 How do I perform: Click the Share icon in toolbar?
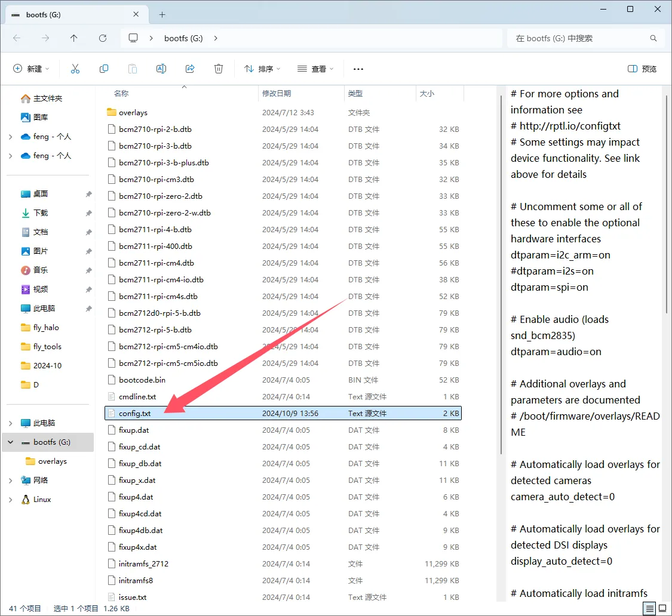click(190, 69)
